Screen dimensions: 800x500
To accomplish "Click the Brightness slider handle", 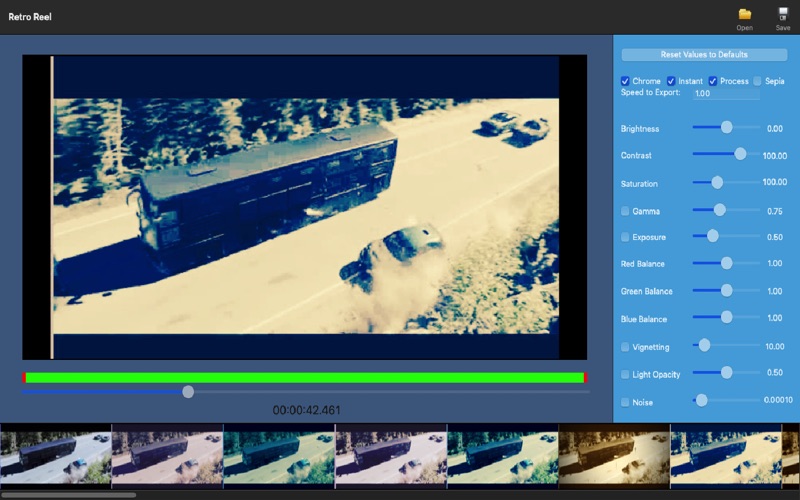I will (x=727, y=127).
